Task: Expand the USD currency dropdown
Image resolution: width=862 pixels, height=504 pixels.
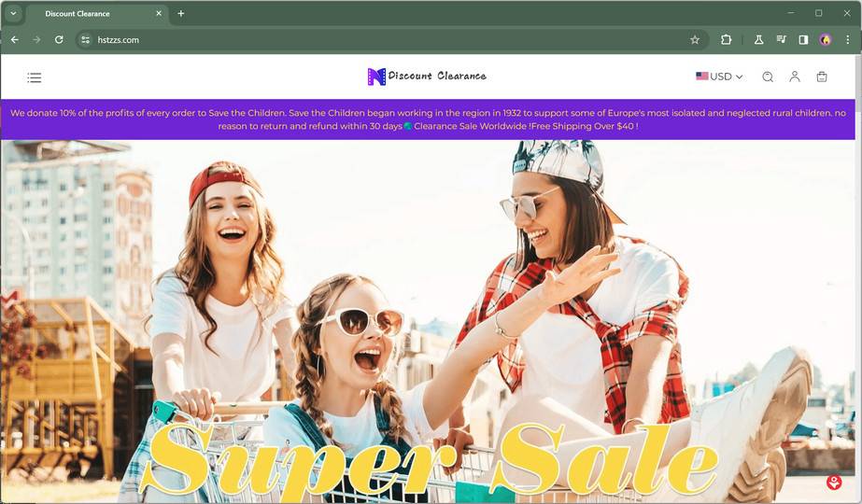Action: (x=719, y=77)
